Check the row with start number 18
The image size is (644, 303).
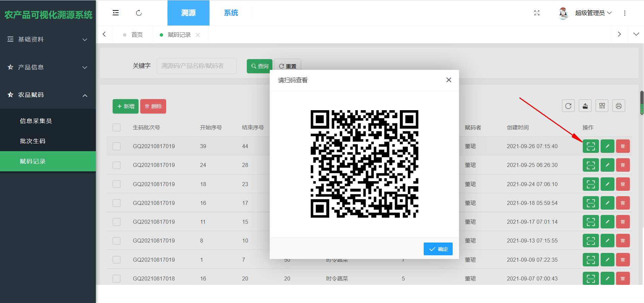point(116,184)
